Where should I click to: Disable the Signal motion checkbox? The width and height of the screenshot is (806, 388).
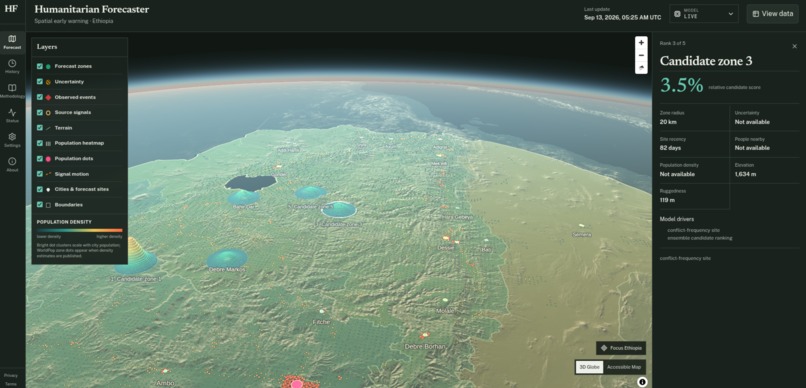pos(40,174)
